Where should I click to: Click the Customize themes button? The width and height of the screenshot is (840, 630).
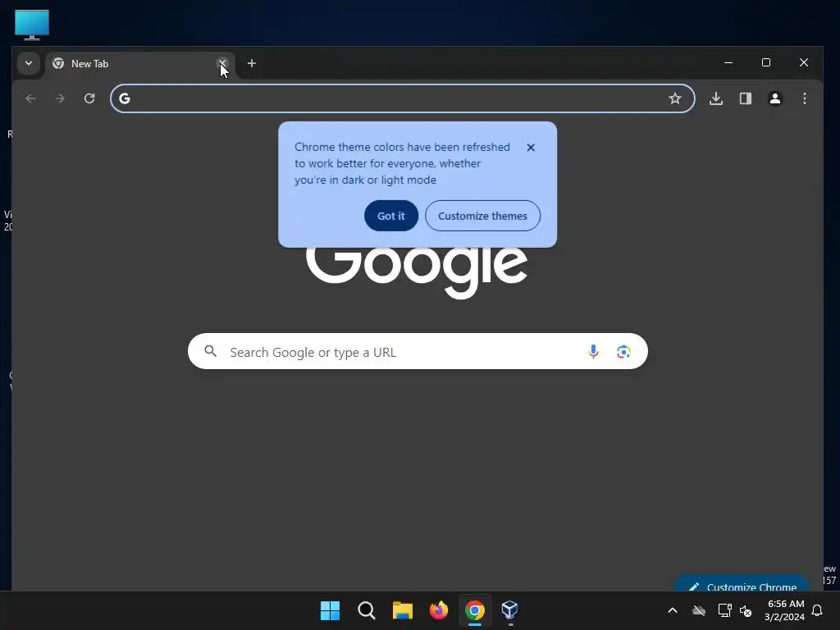click(482, 216)
